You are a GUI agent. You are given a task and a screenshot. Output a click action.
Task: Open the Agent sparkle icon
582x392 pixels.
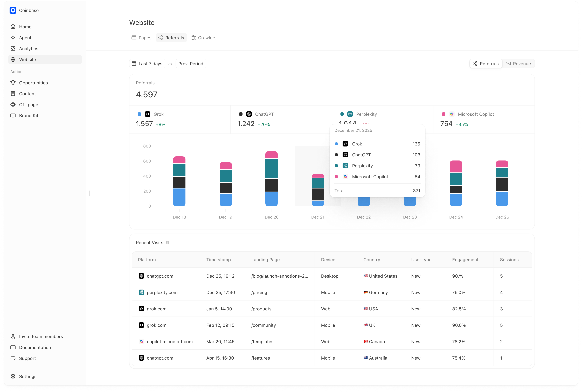tap(13, 38)
